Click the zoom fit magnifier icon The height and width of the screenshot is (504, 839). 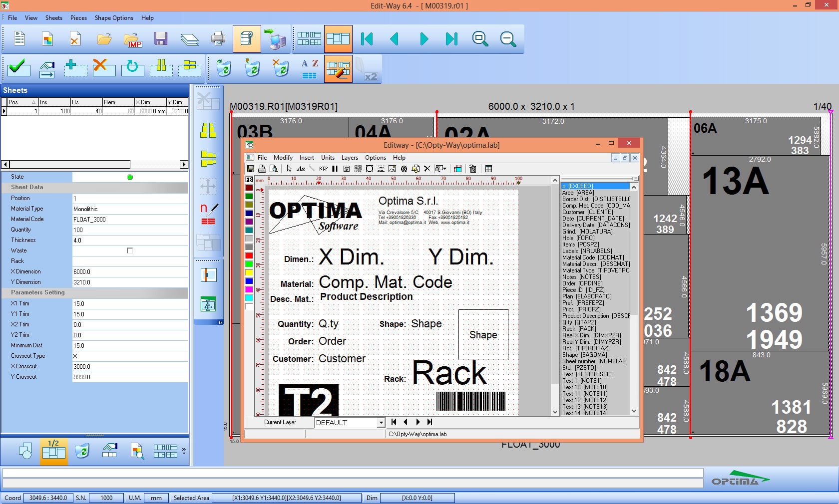click(x=480, y=39)
